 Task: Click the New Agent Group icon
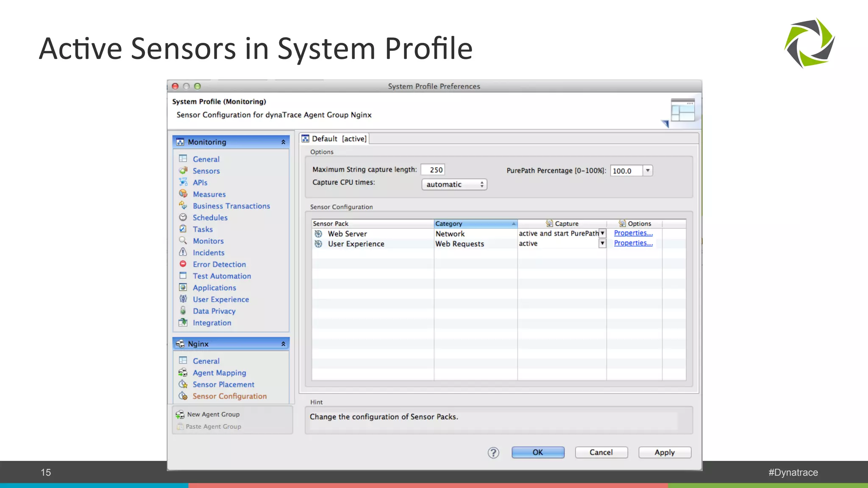click(180, 415)
